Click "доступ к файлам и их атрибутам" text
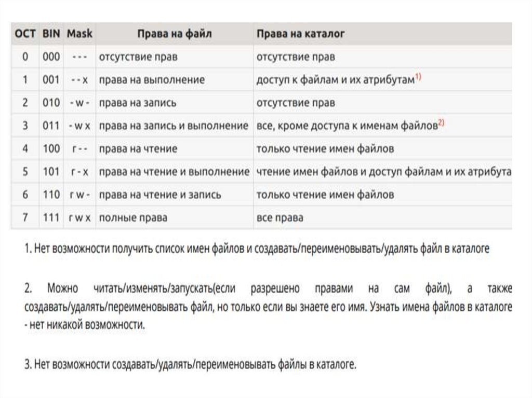This screenshot has width=532, height=398. pos(335,80)
